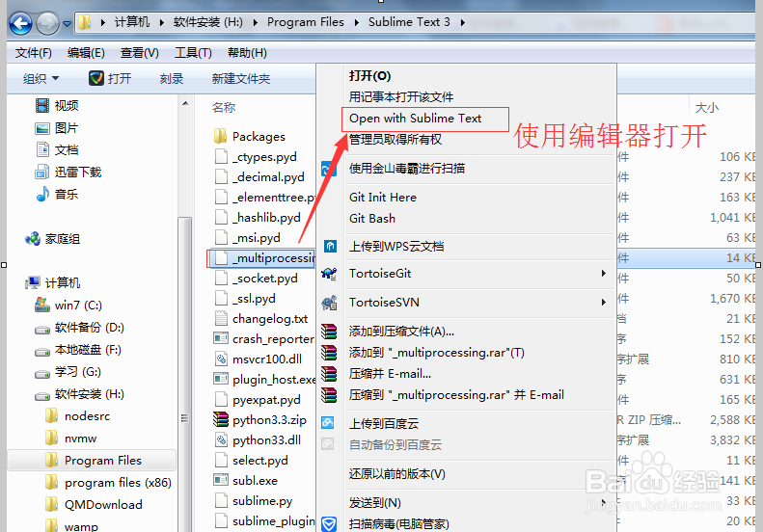
Task: Click the 打开 toolbar button
Action: (111, 78)
